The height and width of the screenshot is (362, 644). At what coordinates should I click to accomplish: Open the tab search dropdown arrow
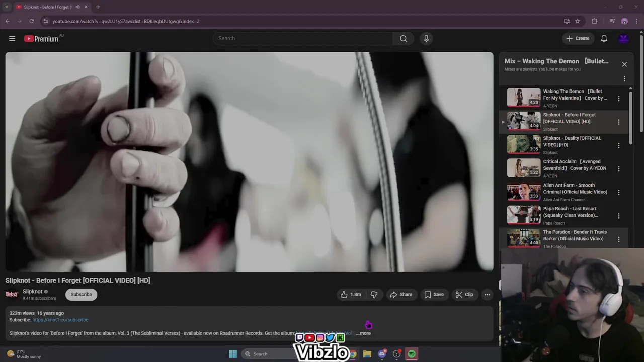pos(7,7)
